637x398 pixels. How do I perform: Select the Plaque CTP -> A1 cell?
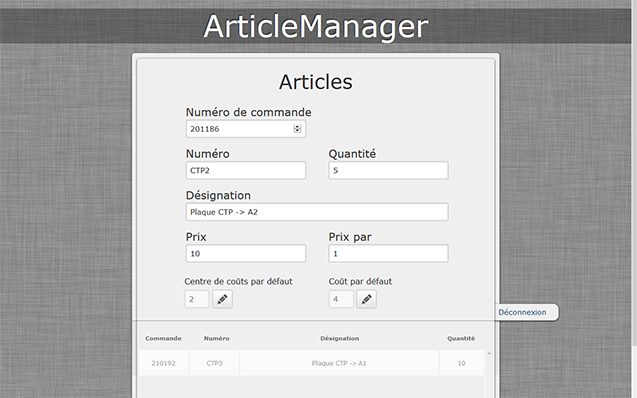(x=339, y=363)
